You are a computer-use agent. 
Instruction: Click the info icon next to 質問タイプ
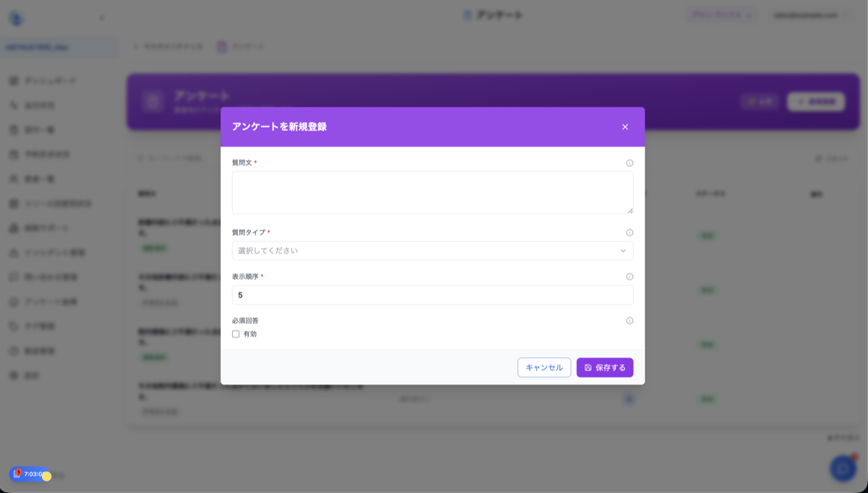click(629, 233)
